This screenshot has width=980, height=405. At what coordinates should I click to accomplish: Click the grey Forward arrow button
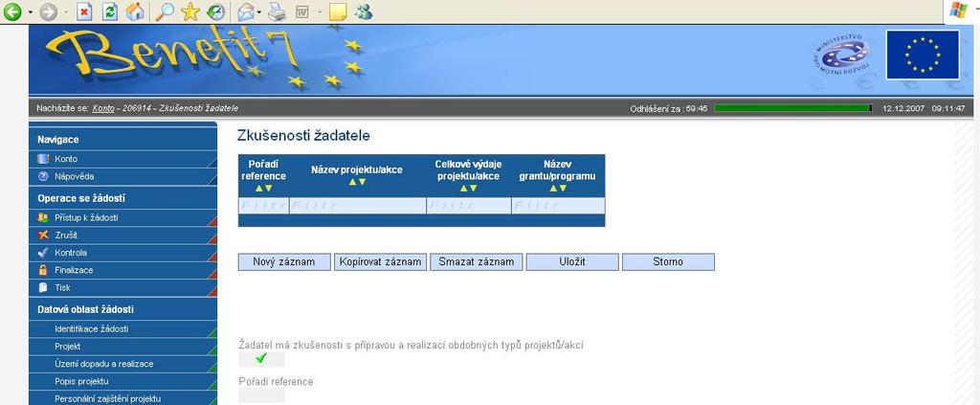point(49,11)
